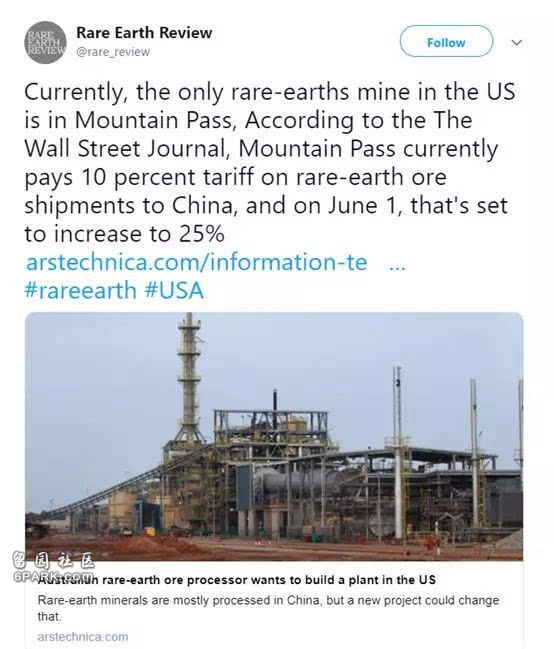Open the Rare Earth Review profile avatar

point(46,42)
